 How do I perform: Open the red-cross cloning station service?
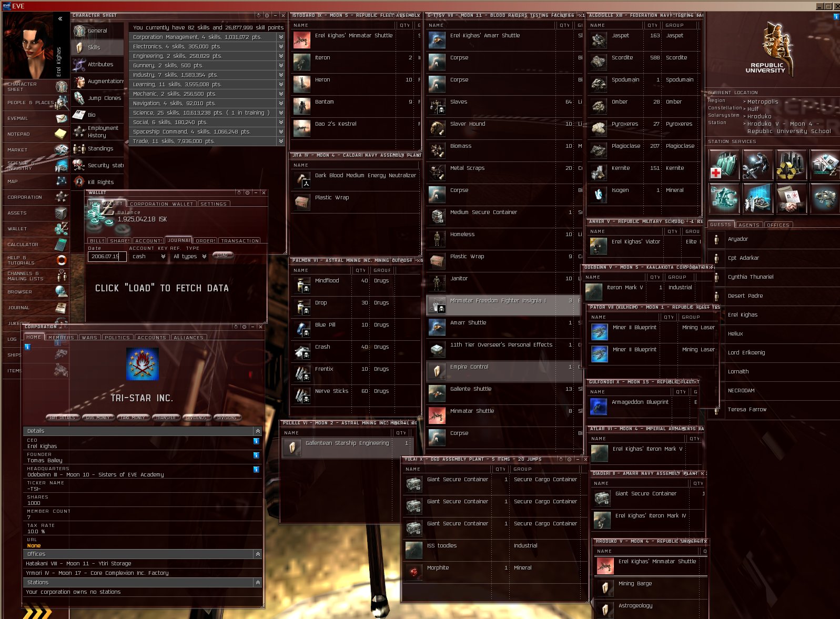click(x=724, y=165)
